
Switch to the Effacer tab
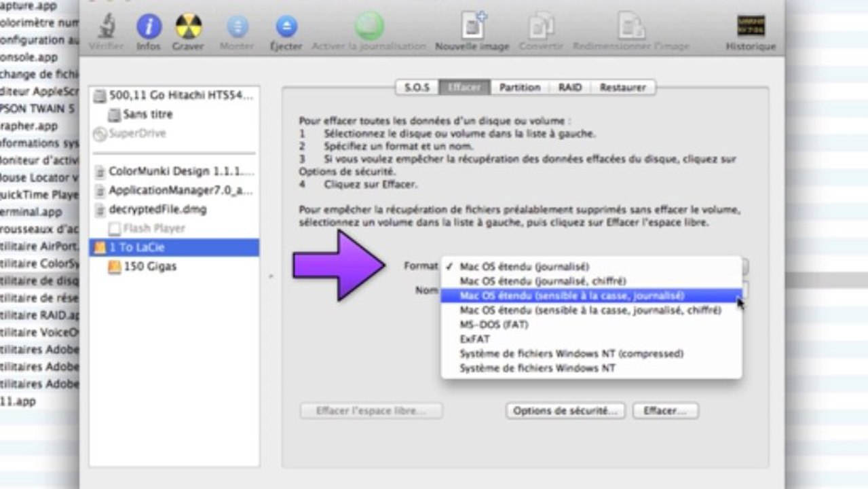[x=465, y=87]
